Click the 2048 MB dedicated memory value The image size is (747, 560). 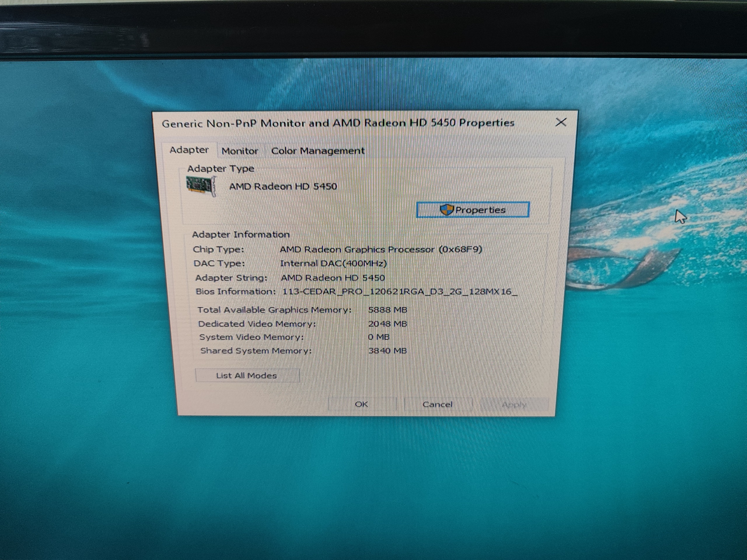tap(387, 324)
